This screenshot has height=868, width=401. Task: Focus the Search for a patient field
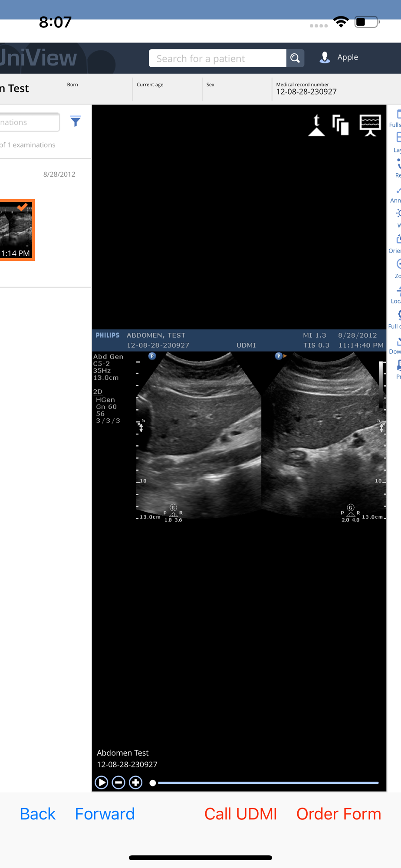coord(217,58)
